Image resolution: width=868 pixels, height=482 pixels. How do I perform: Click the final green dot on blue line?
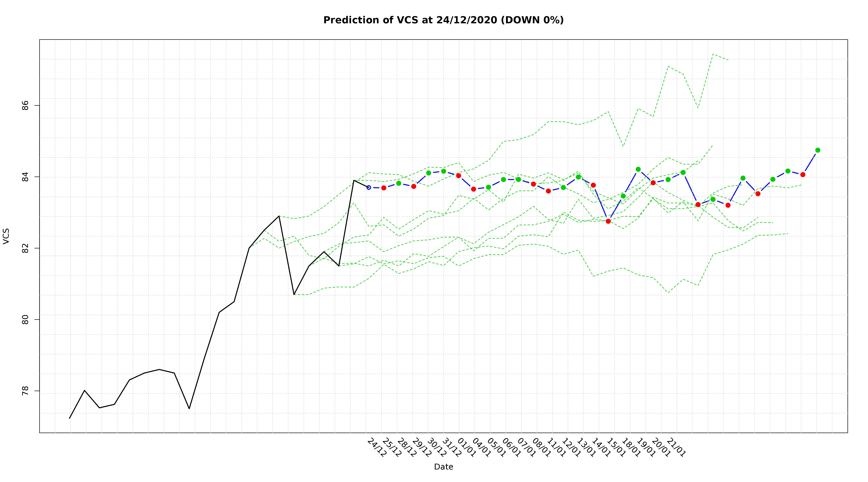tap(818, 150)
